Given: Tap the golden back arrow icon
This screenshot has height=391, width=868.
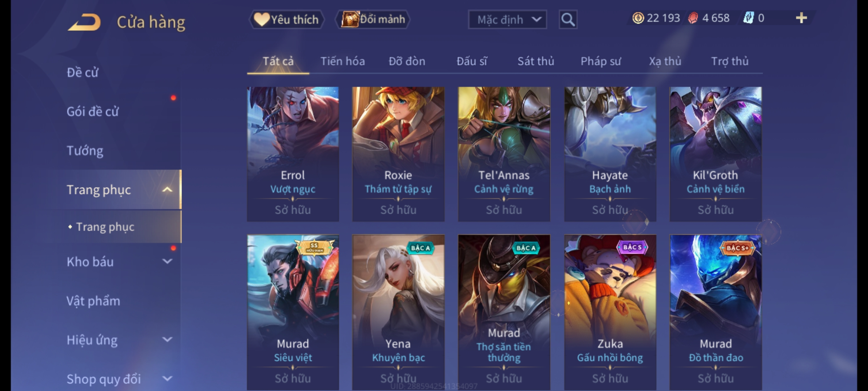Looking at the screenshot, I should click(84, 22).
